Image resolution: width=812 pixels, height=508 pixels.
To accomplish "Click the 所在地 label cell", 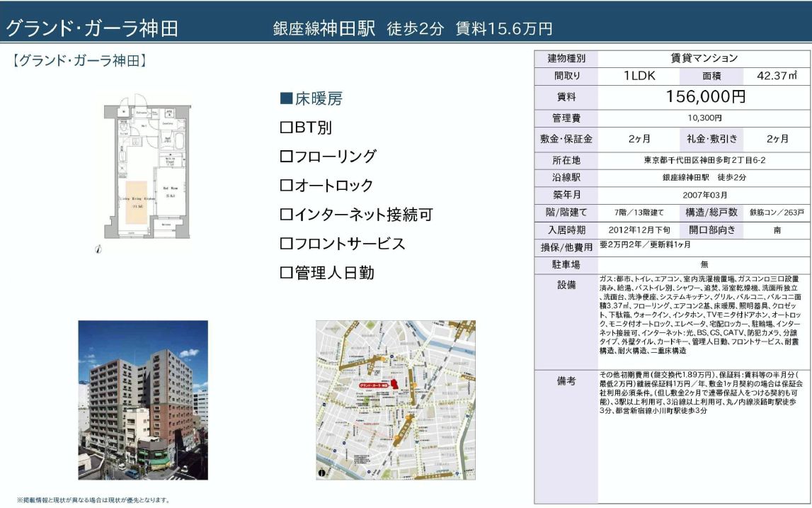I will 566,161.
